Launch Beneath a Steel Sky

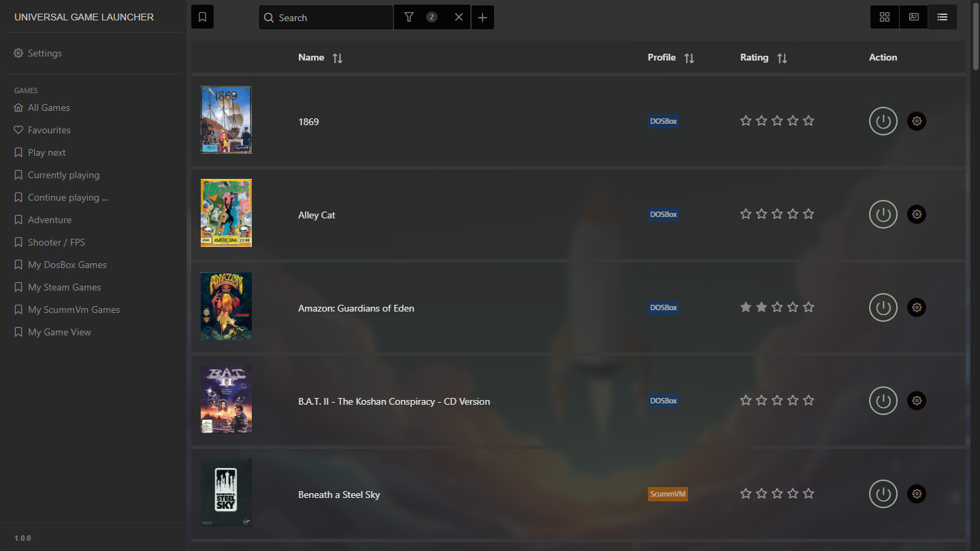[883, 494]
